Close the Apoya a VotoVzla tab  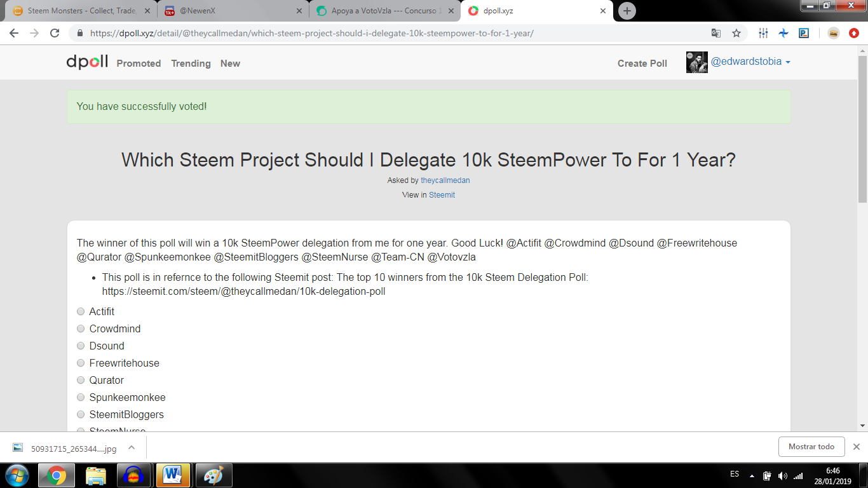tap(451, 11)
